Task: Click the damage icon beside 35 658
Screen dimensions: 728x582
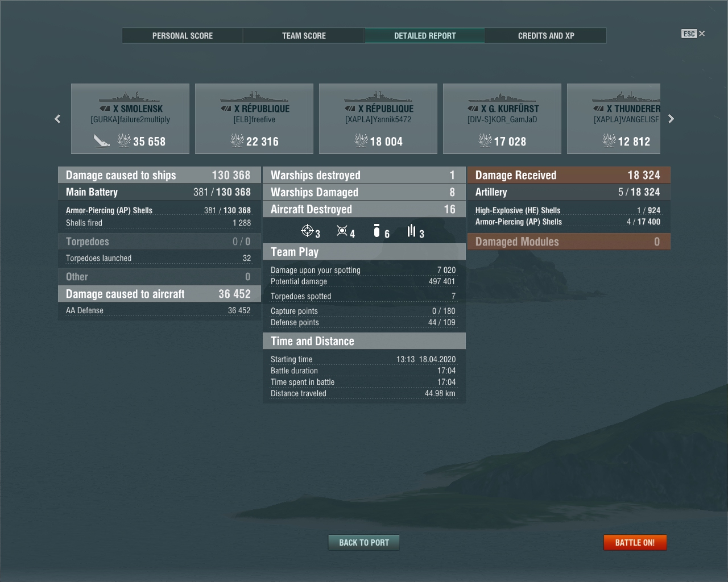Action: pos(124,140)
